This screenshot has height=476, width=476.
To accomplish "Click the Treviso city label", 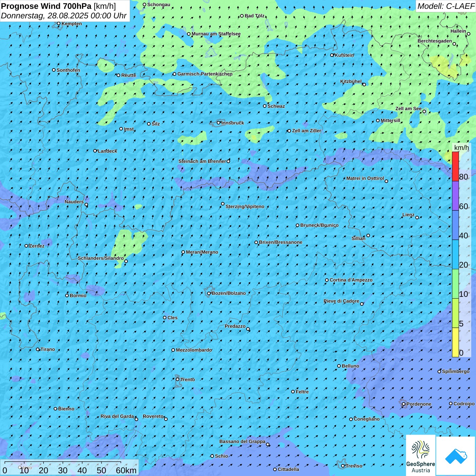I will pyautogui.click(x=354, y=466).
